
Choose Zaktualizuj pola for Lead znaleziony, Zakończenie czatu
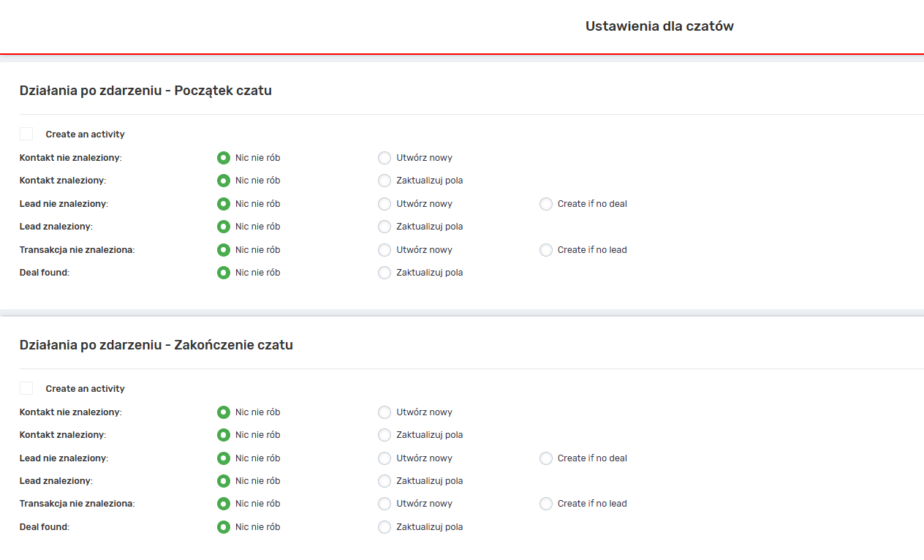(385, 481)
